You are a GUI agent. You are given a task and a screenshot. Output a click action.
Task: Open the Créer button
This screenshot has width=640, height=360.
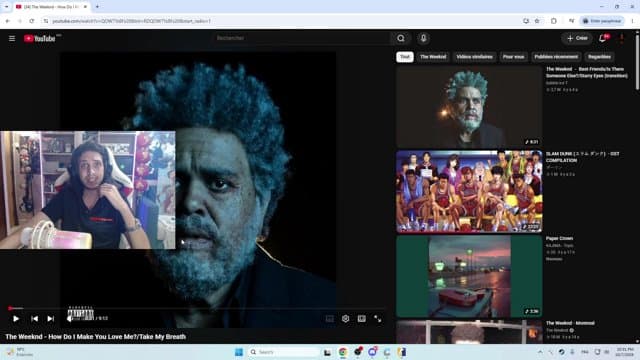coord(577,38)
